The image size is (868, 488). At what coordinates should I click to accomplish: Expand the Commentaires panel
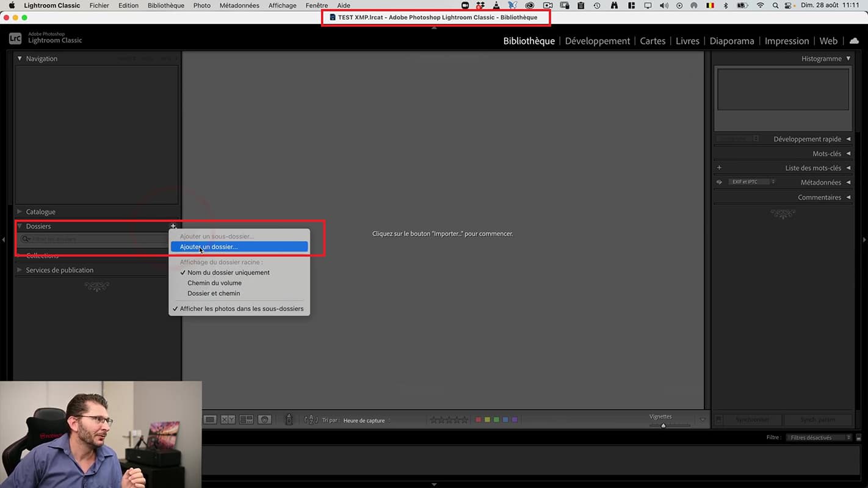coord(848,197)
